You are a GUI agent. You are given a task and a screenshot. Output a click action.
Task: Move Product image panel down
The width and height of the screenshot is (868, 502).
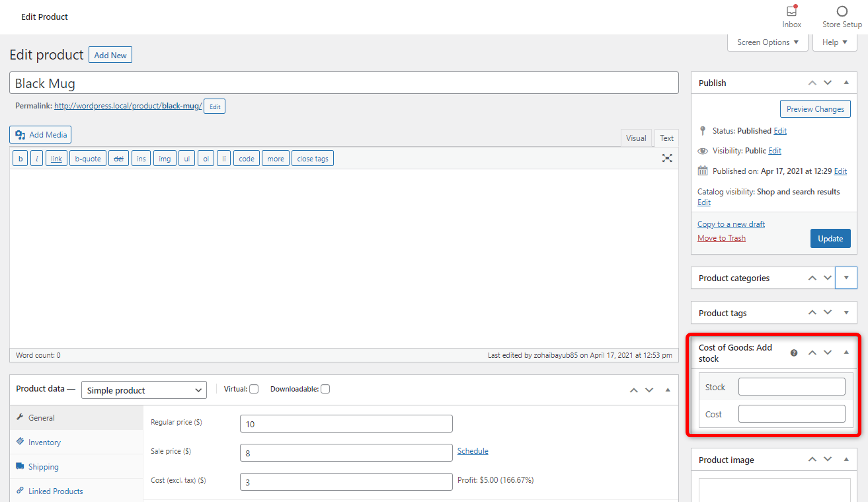828,460
